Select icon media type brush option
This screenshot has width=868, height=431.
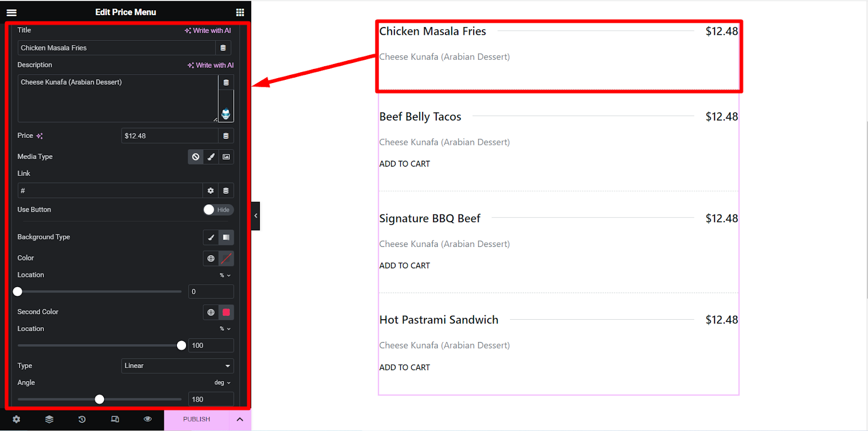pyautogui.click(x=211, y=157)
